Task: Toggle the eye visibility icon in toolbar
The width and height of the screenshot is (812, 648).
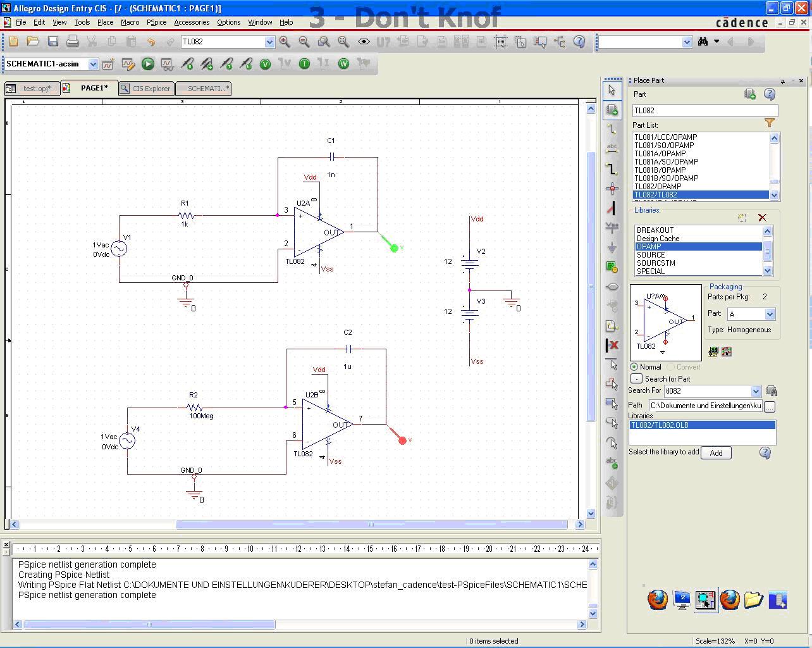Action: [364, 42]
